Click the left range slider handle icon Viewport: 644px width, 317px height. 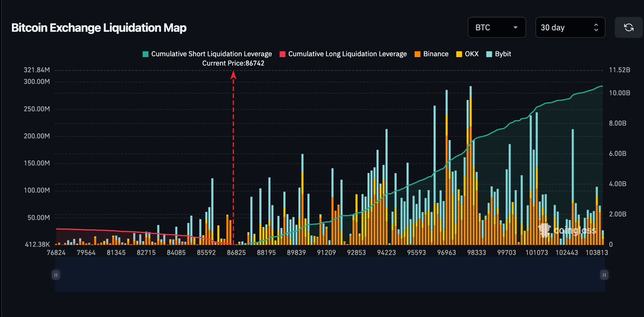pyautogui.click(x=55, y=274)
